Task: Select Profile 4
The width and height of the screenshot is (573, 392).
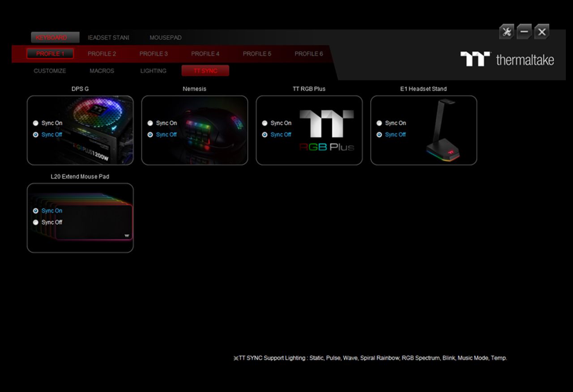Action: coord(205,54)
